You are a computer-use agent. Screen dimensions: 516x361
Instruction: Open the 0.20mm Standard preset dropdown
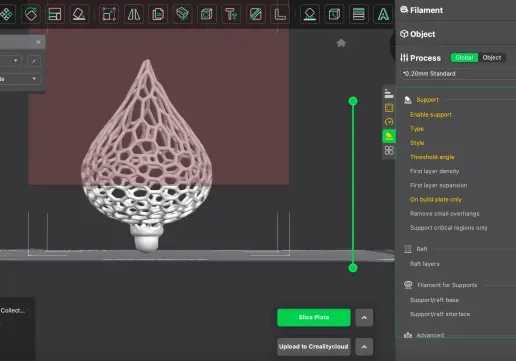pyautogui.click(x=458, y=74)
